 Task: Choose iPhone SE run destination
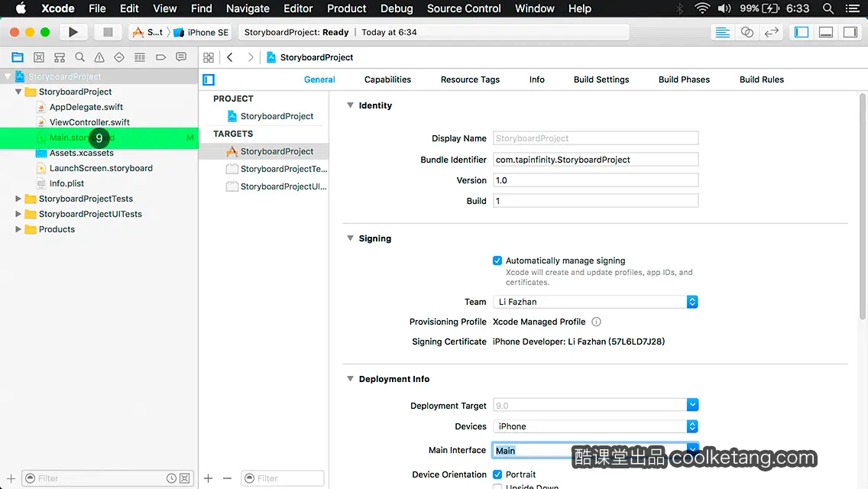click(202, 32)
